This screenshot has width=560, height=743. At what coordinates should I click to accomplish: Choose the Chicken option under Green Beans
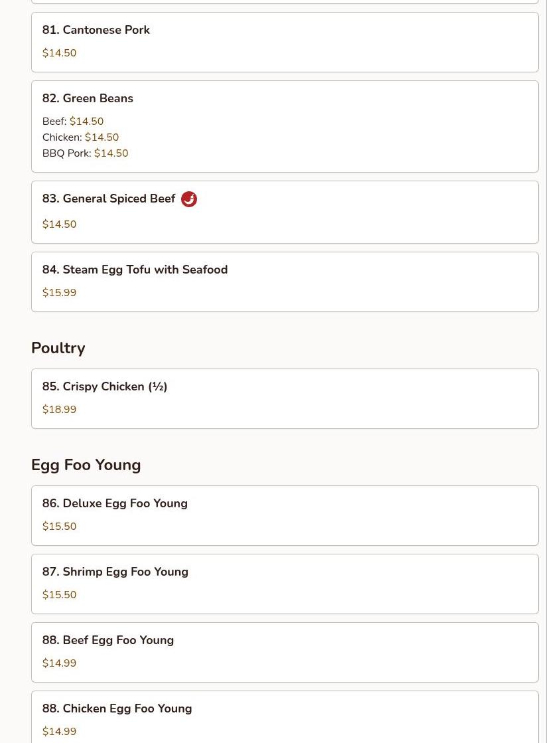pos(80,137)
